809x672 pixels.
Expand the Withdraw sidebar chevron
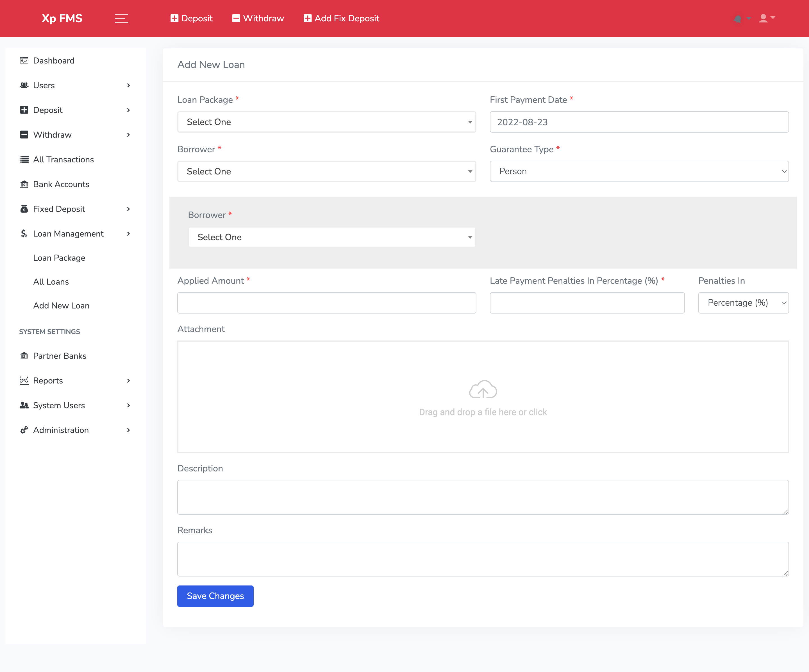[x=128, y=135]
